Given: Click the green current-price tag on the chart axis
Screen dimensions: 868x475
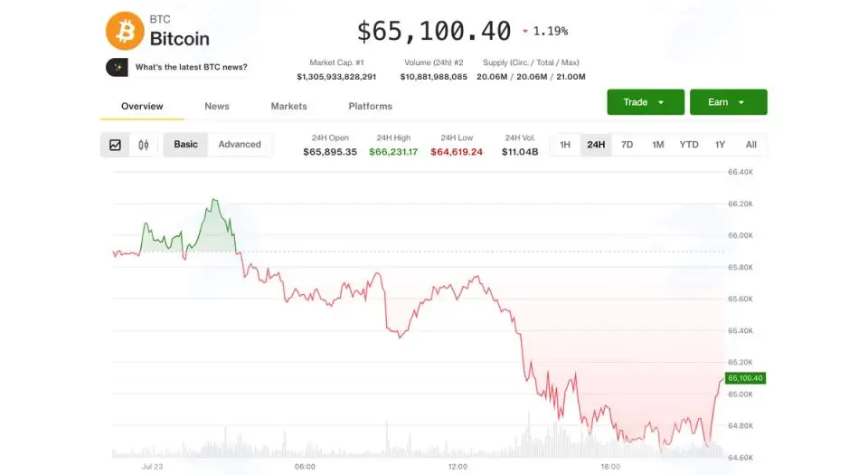Looking at the screenshot, I should 745,378.
